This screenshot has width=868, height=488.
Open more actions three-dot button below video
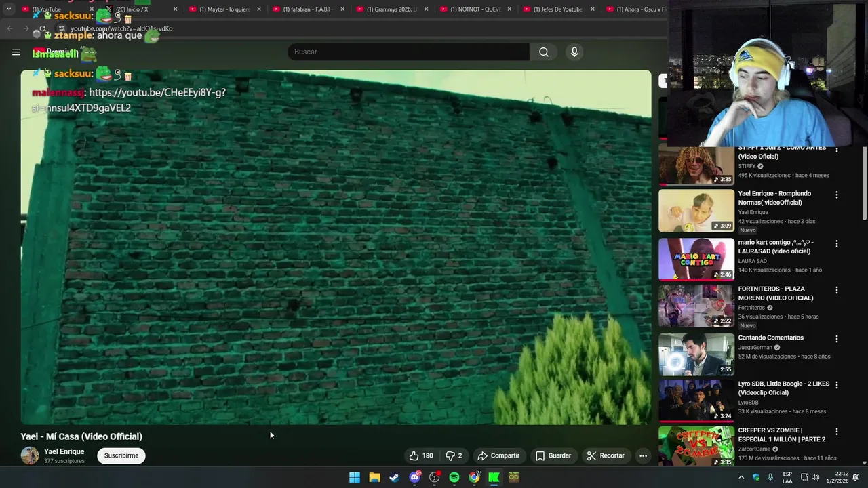coord(643,455)
